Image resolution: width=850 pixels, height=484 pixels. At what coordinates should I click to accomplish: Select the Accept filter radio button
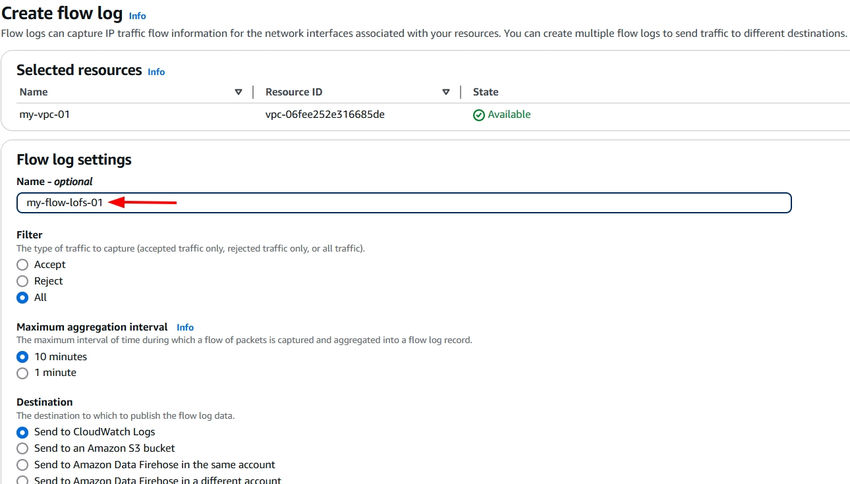(x=23, y=265)
